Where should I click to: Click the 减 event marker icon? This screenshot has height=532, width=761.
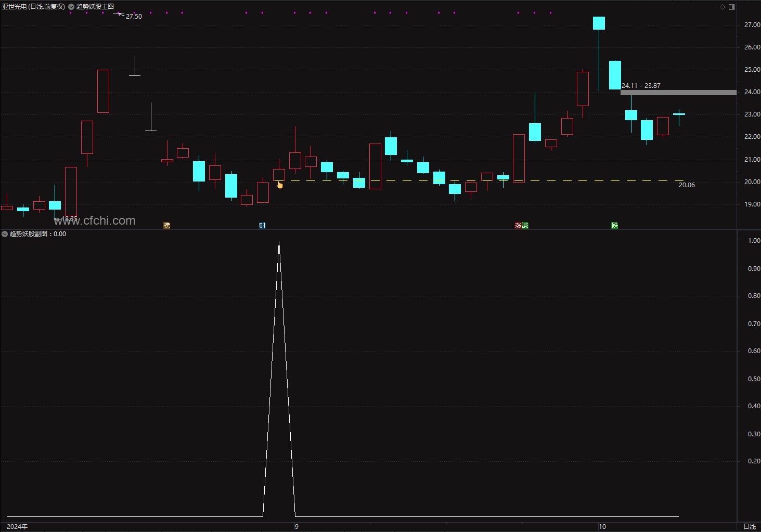(x=525, y=225)
